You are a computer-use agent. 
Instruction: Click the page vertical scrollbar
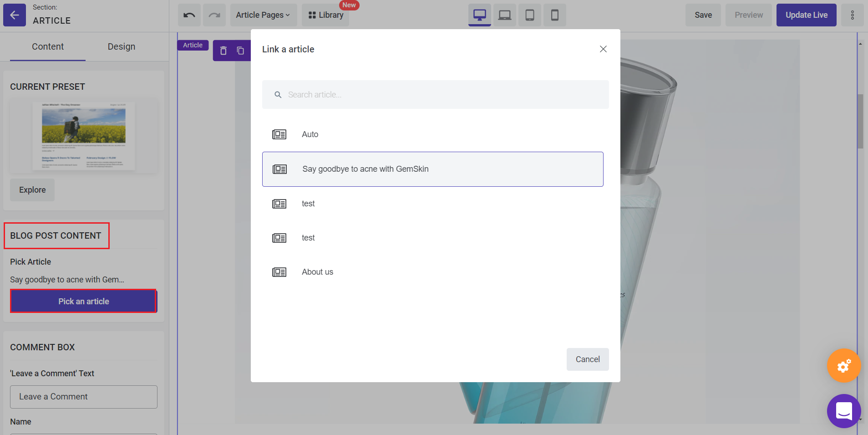[x=860, y=121]
